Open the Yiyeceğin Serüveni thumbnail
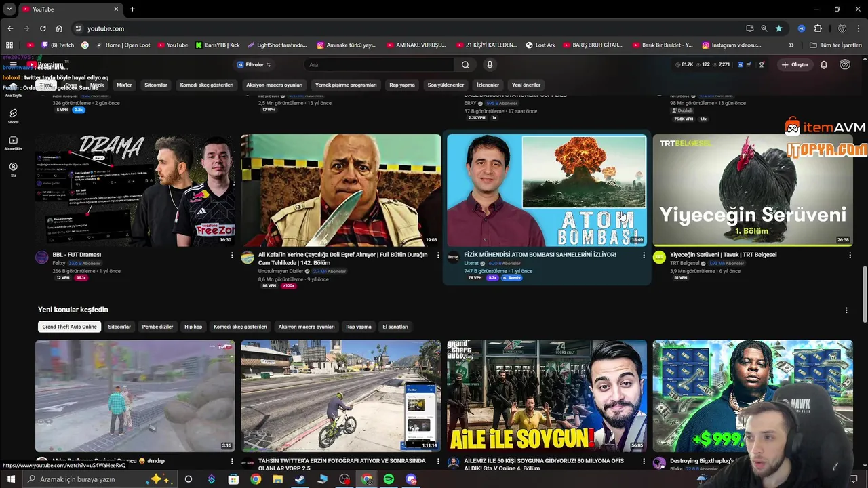Screen dimensions: 868x488 tap(753, 190)
